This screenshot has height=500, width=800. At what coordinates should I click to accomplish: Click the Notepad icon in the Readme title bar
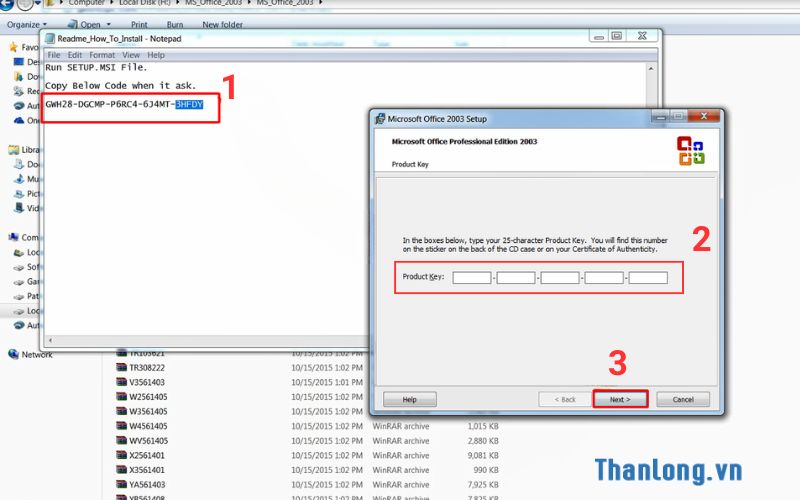click(x=50, y=38)
